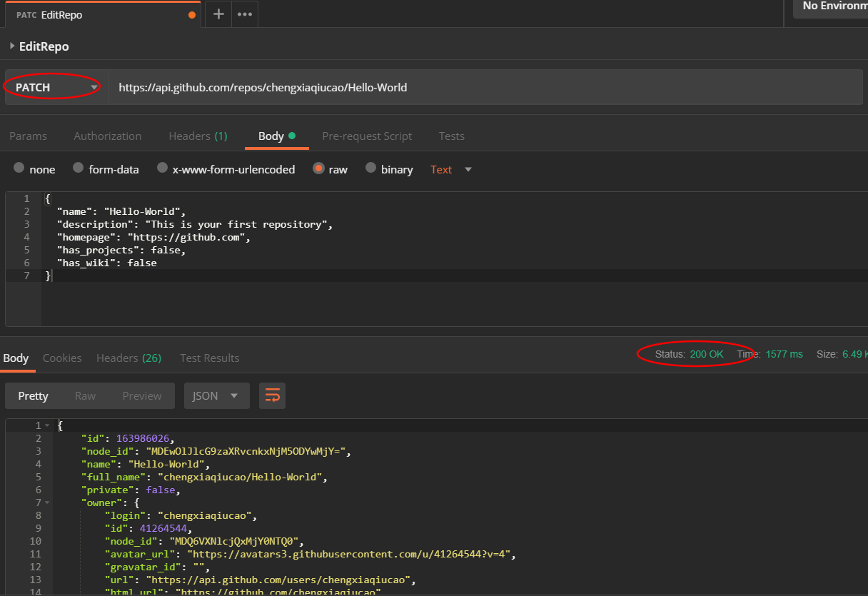Open the Pre-request Script tab

pos(367,136)
